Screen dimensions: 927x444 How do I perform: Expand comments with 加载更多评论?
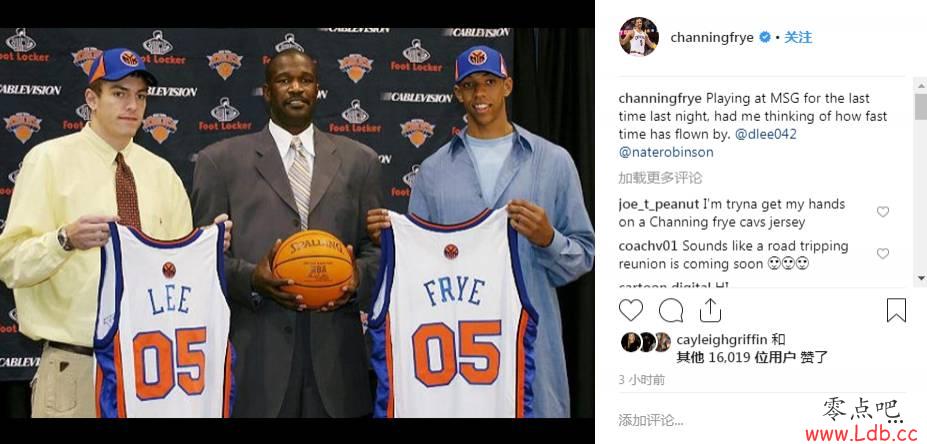coord(660,177)
